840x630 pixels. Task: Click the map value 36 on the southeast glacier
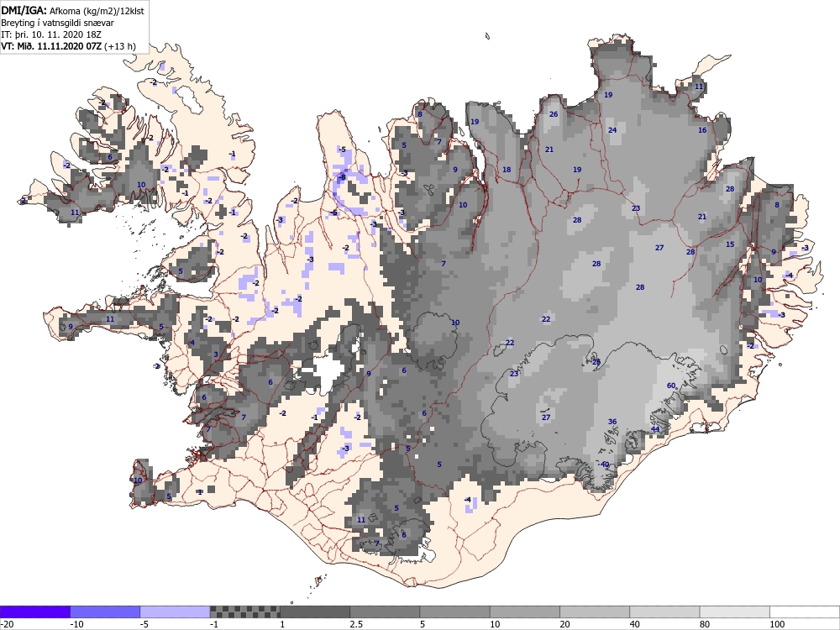[612, 422]
